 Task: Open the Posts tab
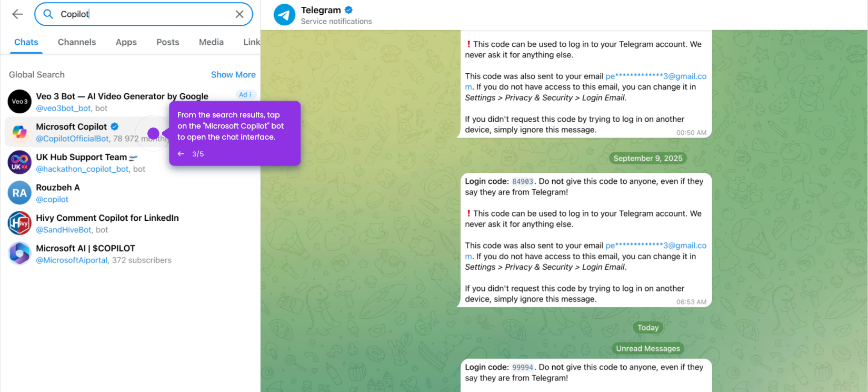pyautogui.click(x=168, y=42)
